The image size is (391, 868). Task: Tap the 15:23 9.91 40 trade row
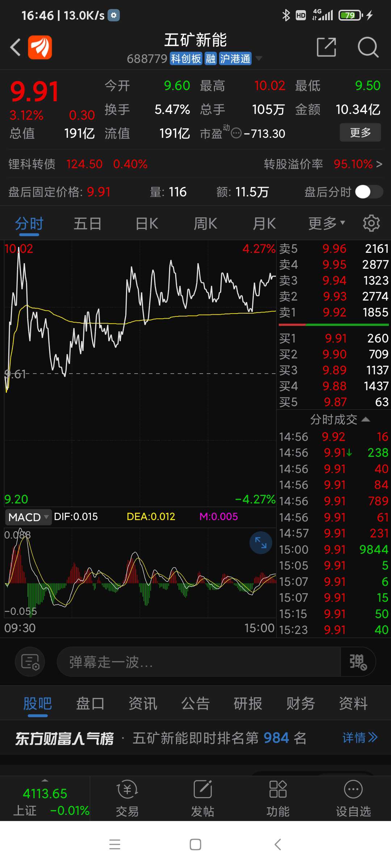coord(333,630)
